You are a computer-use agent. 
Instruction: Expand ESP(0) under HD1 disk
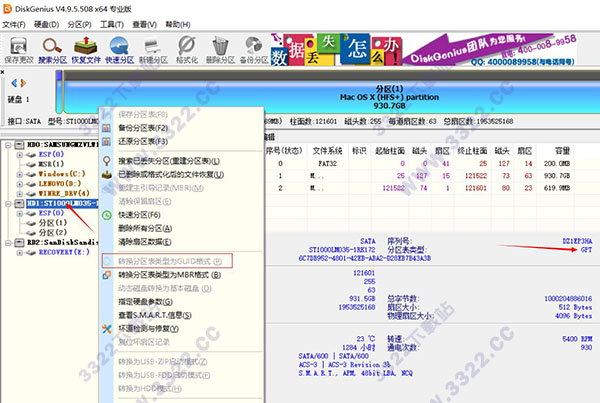coord(20,213)
